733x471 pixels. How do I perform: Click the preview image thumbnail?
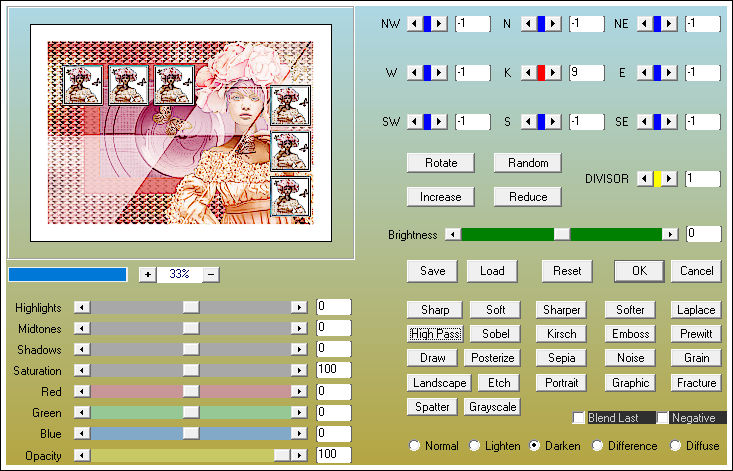tap(181, 133)
